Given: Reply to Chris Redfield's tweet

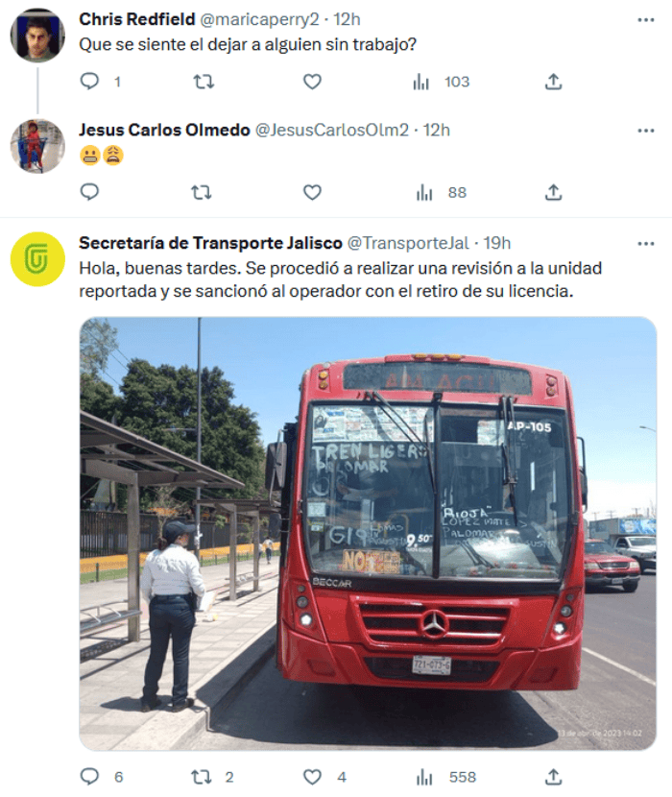Looking at the screenshot, I should tap(90, 82).
